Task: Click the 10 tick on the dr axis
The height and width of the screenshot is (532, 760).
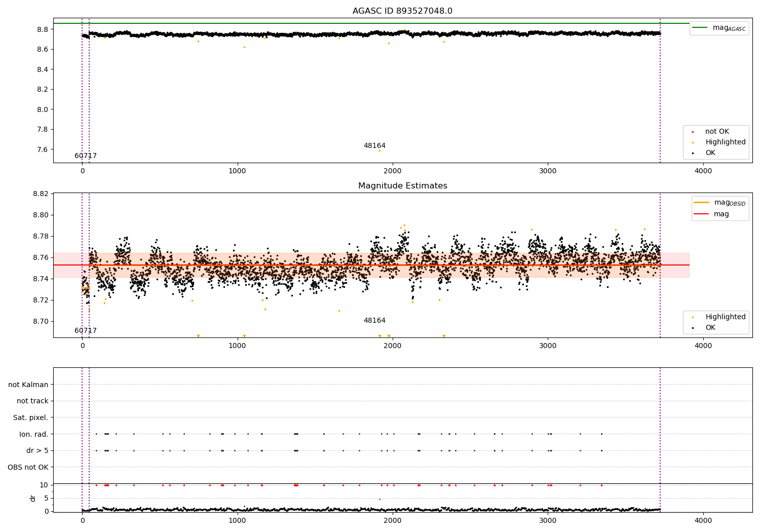Action: click(44, 485)
